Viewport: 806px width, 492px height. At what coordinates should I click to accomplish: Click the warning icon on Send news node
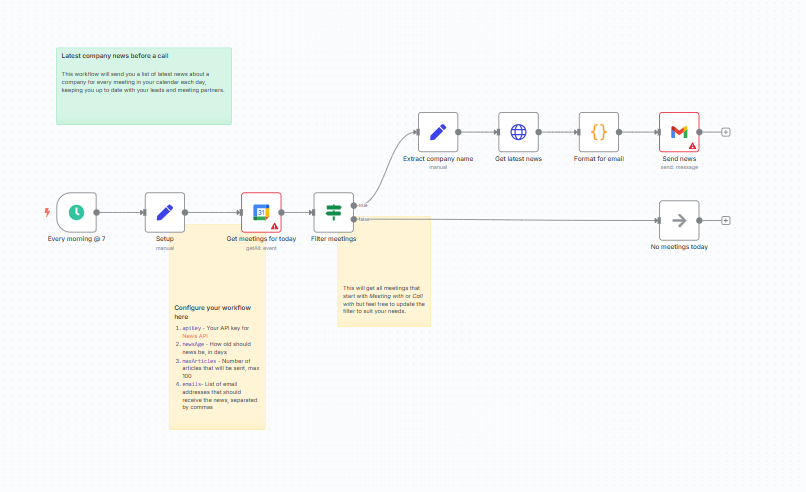point(692,146)
